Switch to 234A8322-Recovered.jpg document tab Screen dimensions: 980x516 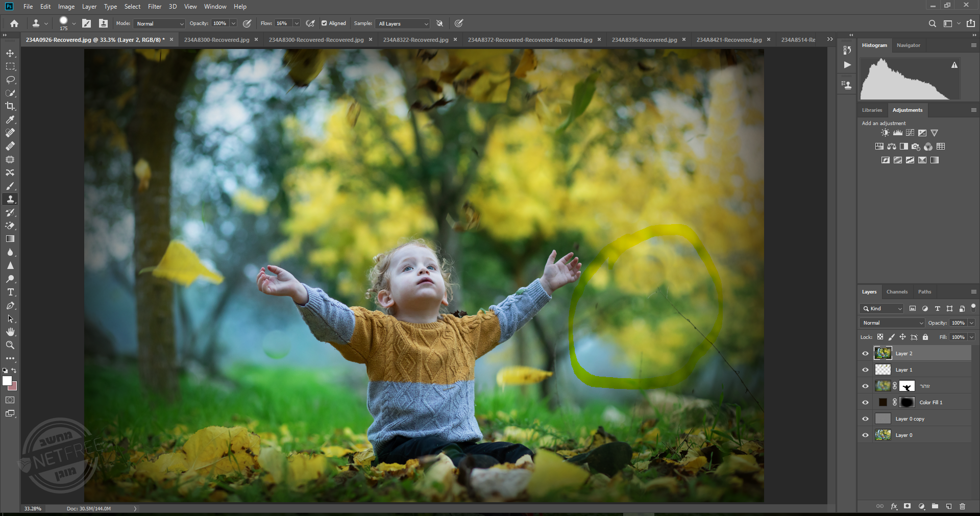[415, 40]
